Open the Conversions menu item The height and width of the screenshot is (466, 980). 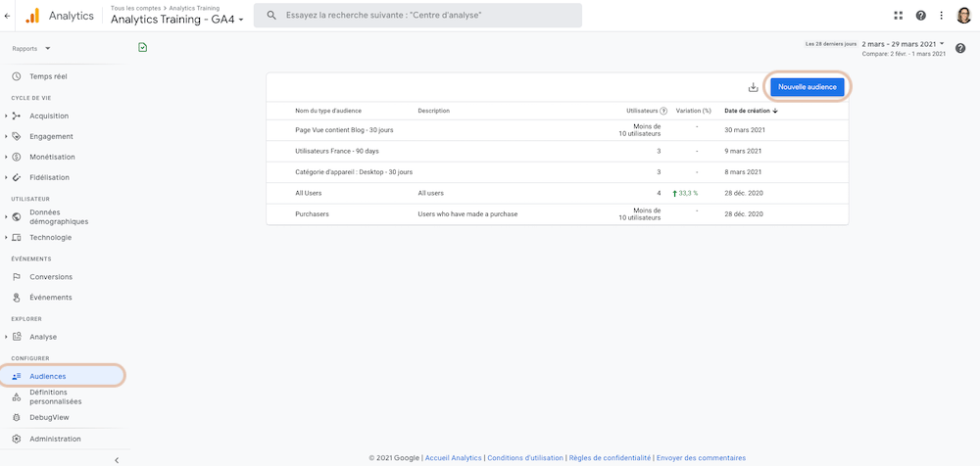[51, 277]
